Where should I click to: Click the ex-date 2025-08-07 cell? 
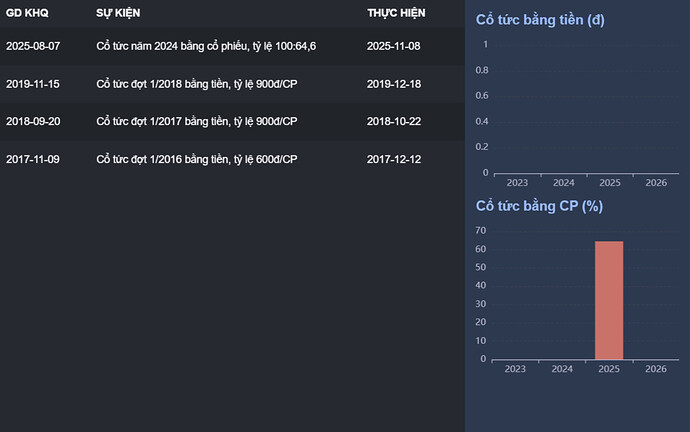point(33,46)
